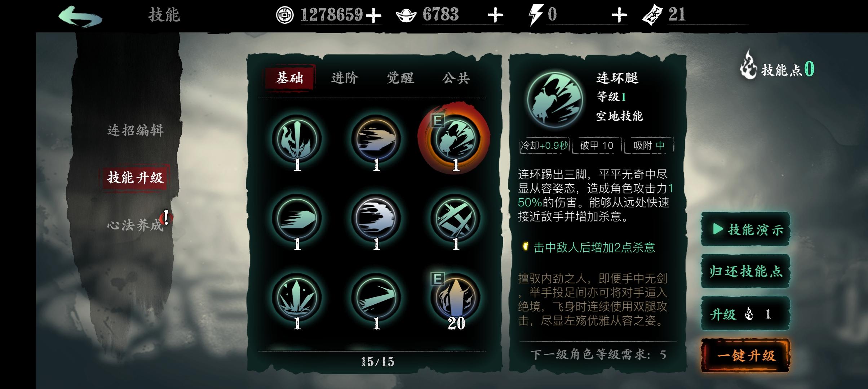Image resolution: width=868 pixels, height=389 pixels.
Task: Click the 归还技能点 button
Action: click(745, 271)
